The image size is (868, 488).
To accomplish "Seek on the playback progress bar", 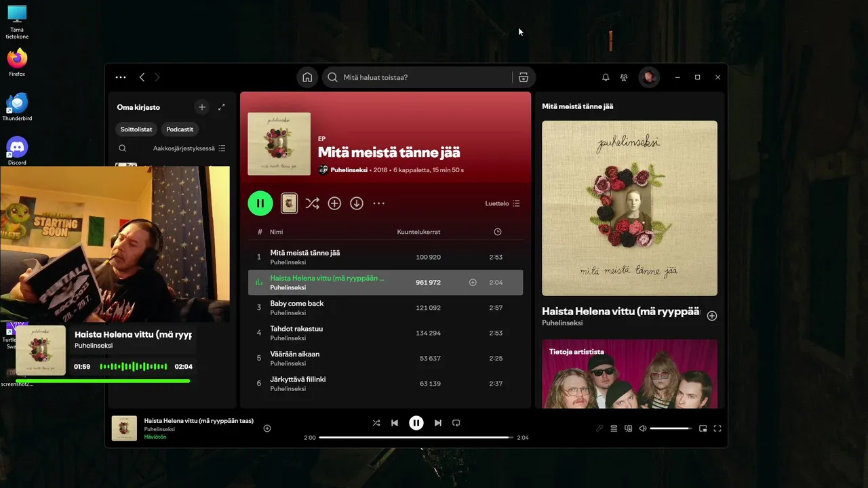I will point(416,438).
